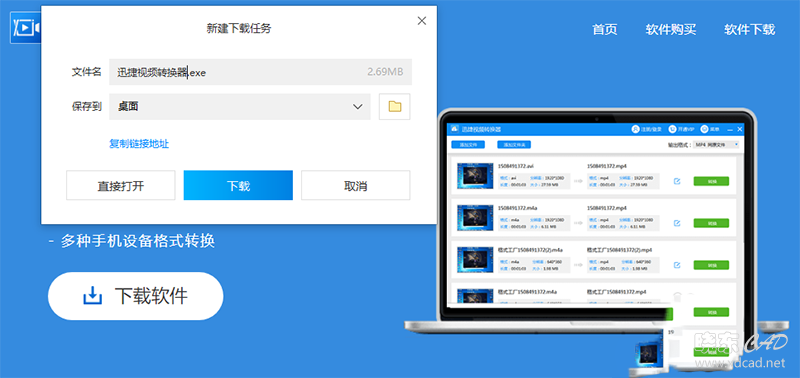Expand the 保存到 桌面 dropdown
Screen dimensions: 800x378
click(240, 107)
